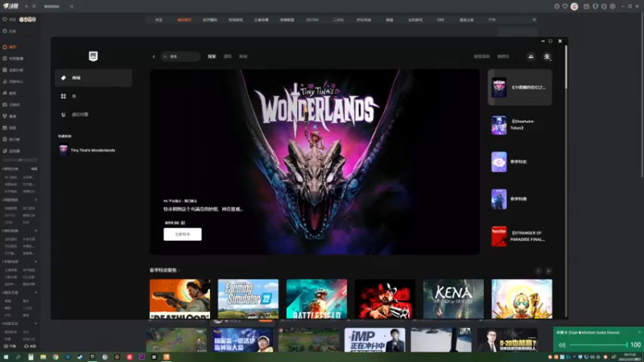
Task: Select the Stranger of Paradise carousel item
Action: (x=520, y=236)
